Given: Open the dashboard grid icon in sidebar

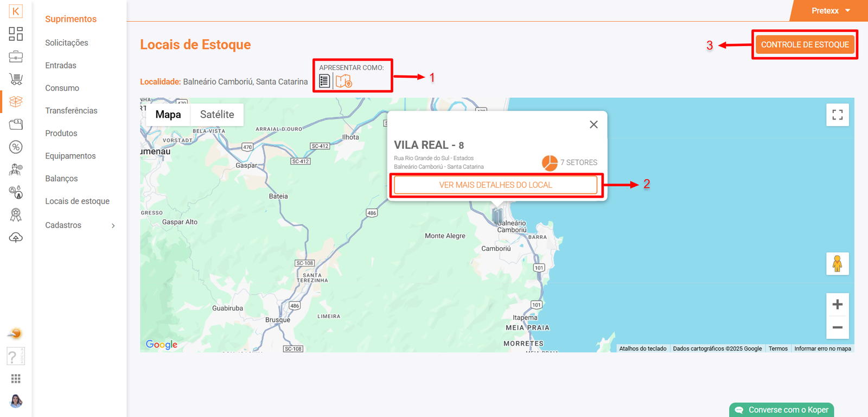Looking at the screenshot, I should click(16, 34).
